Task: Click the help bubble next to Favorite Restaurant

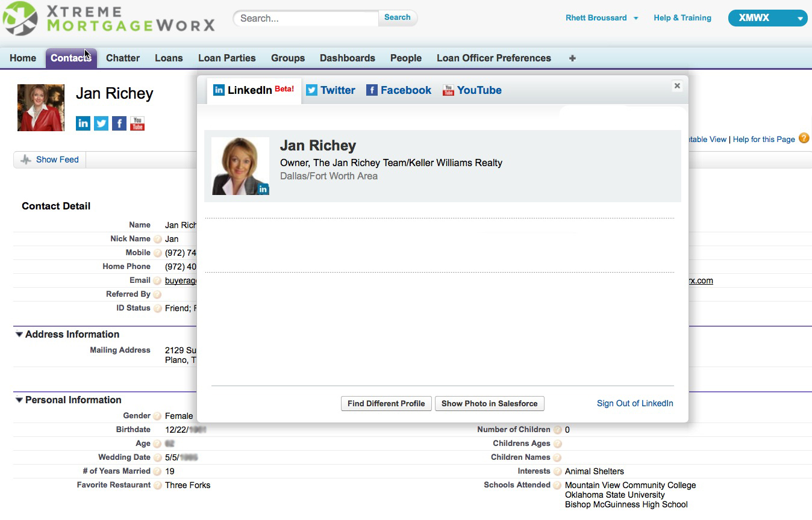Action: tap(158, 486)
